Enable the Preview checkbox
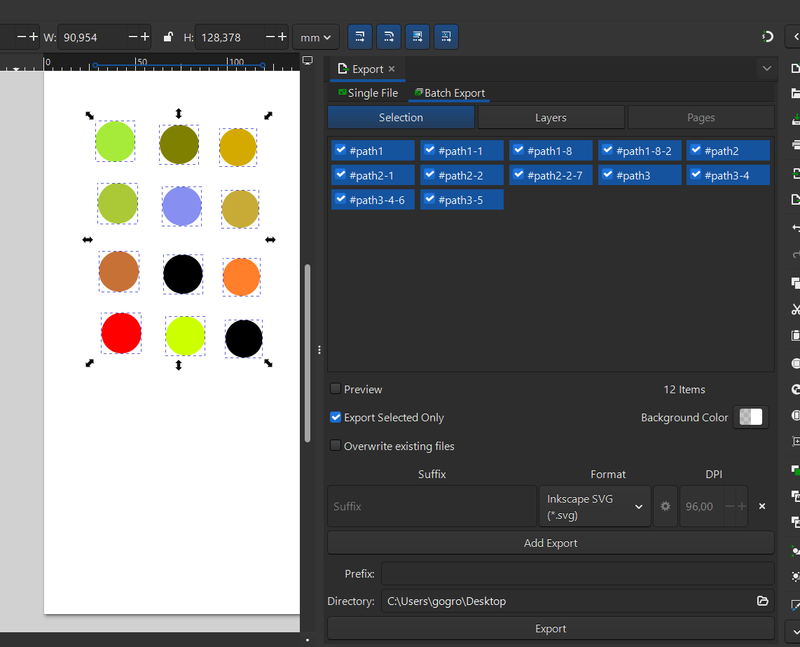Image resolution: width=800 pixels, height=647 pixels. (x=335, y=389)
